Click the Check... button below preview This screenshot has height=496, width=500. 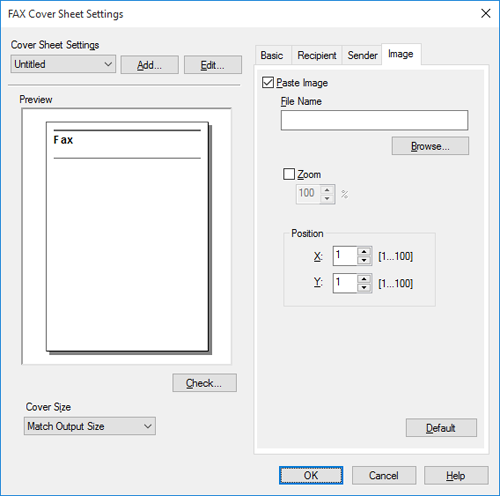click(x=204, y=383)
